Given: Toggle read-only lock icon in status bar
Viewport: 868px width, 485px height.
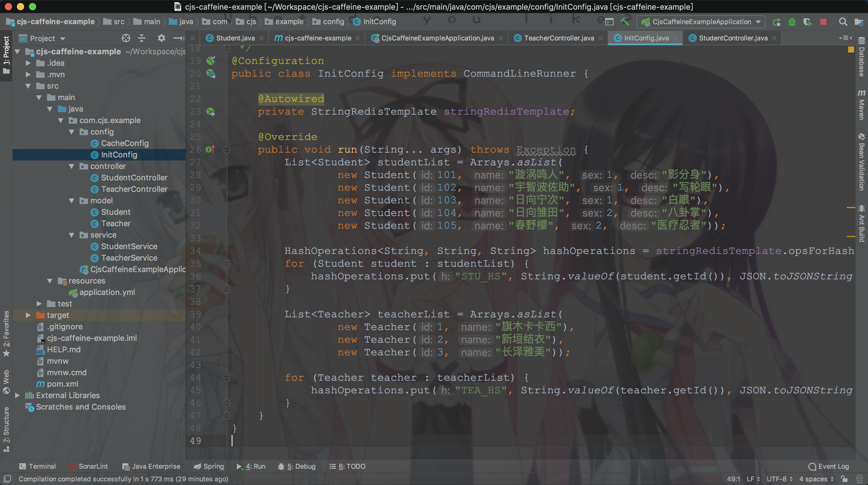Looking at the screenshot, I should [x=844, y=479].
